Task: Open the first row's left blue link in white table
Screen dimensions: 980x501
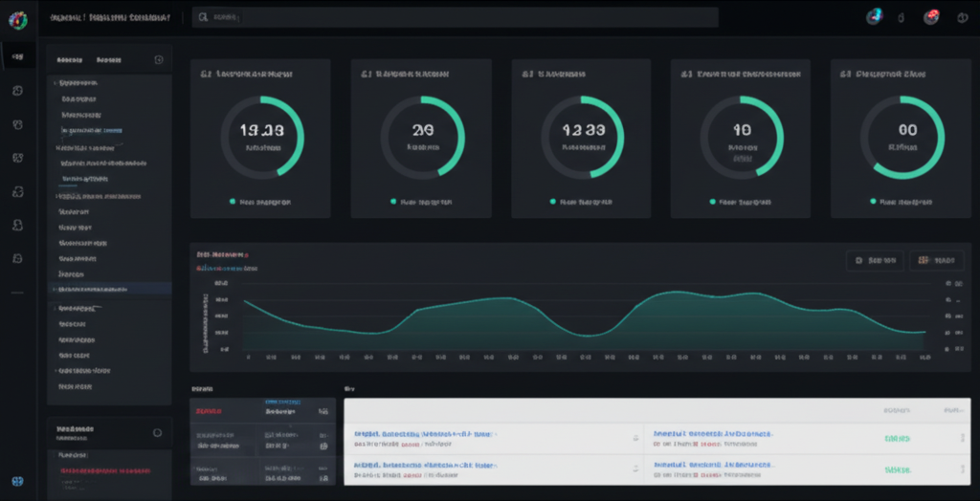Action: coord(425,433)
